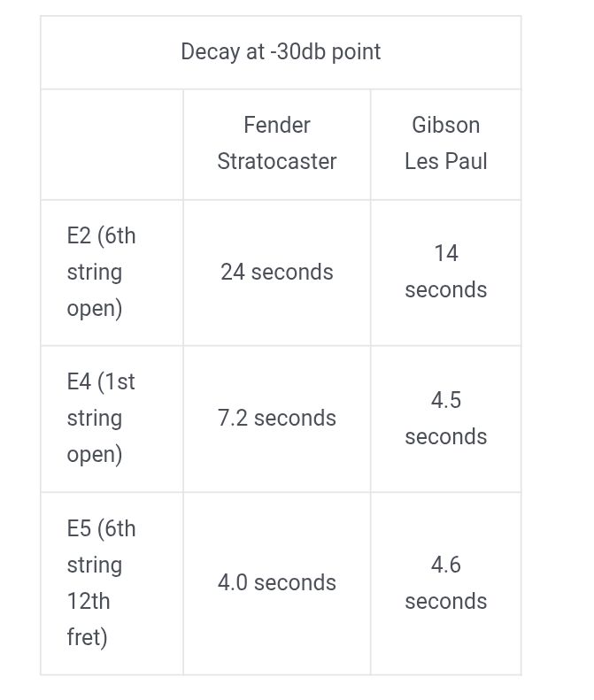Select the '7.2 seconds' cell
594x700 pixels.
(x=277, y=419)
